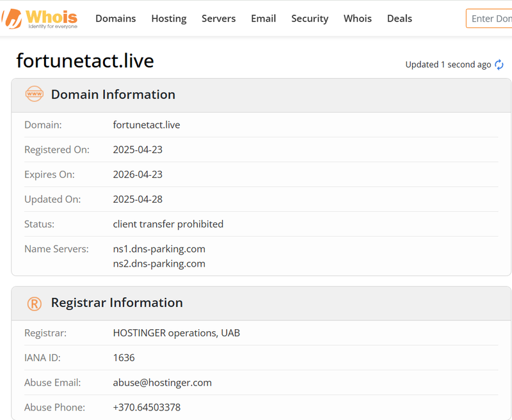This screenshot has height=420, width=512.
Task: Click the Registrar Information section header
Action: point(261,304)
